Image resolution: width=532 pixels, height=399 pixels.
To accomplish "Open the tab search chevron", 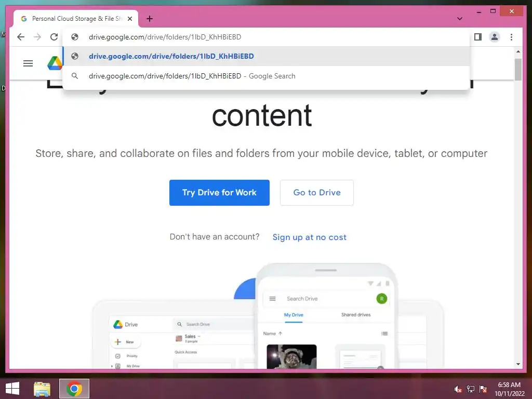I will [460, 19].
